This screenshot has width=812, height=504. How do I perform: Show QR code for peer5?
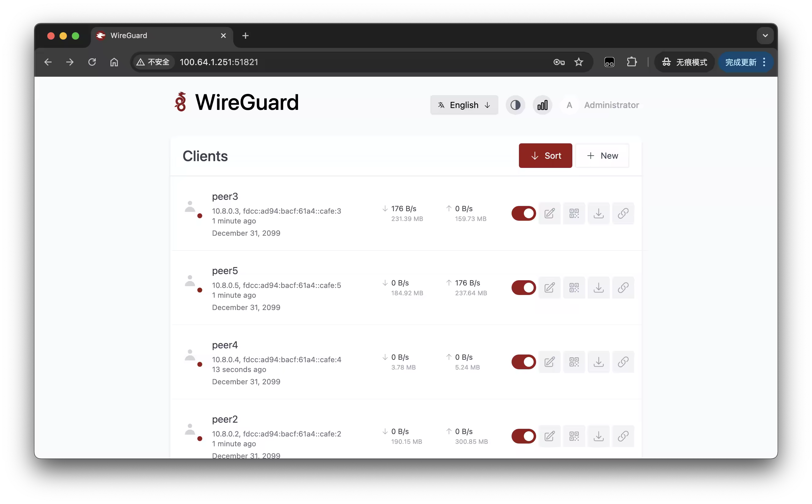(x=574, y=288)
